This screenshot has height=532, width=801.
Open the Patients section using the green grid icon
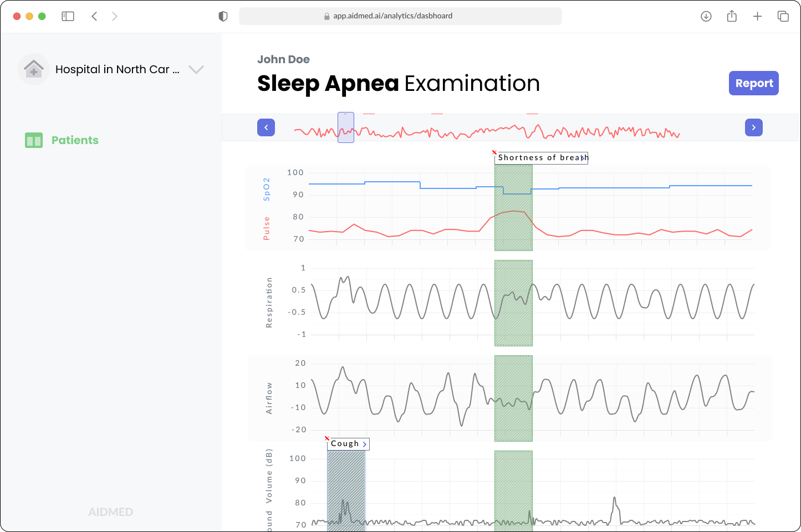(x=34, y=140)
